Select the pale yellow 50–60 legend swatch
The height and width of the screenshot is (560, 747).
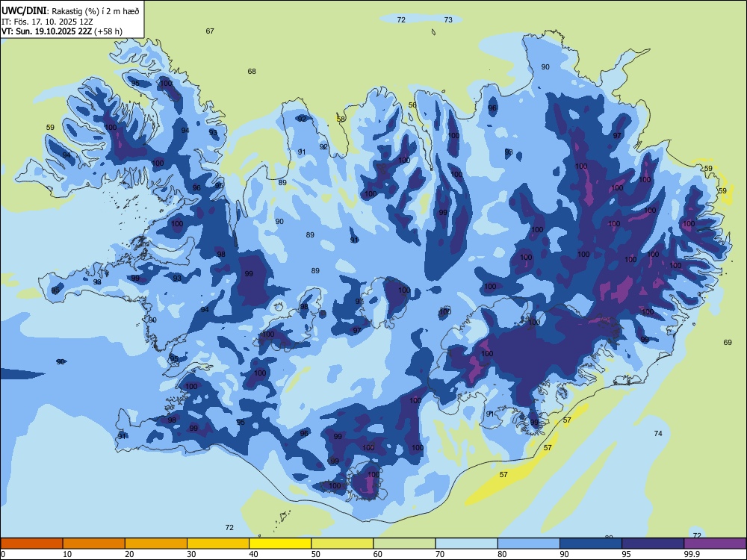coord(343,544)
